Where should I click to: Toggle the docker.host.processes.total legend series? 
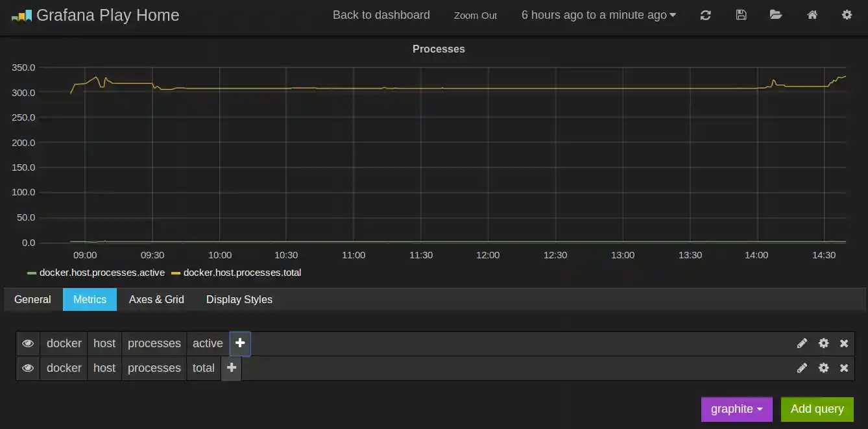243,273
